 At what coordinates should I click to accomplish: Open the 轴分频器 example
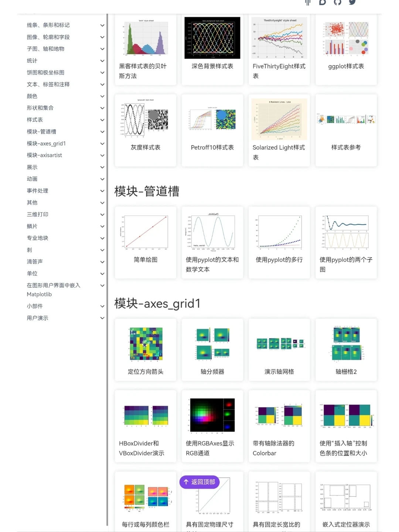pyautogui.click(x=212, y=372)
